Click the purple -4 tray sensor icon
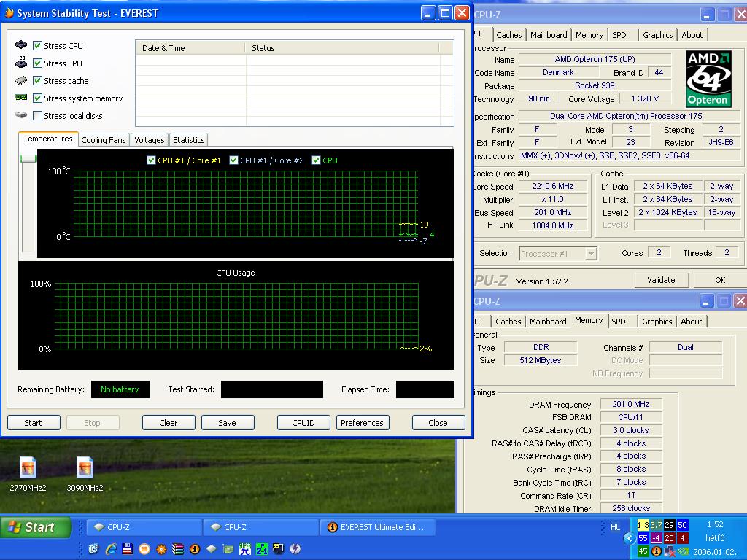Image resolution: width=747 pixels, height=560 pixels. click(656, 538)
